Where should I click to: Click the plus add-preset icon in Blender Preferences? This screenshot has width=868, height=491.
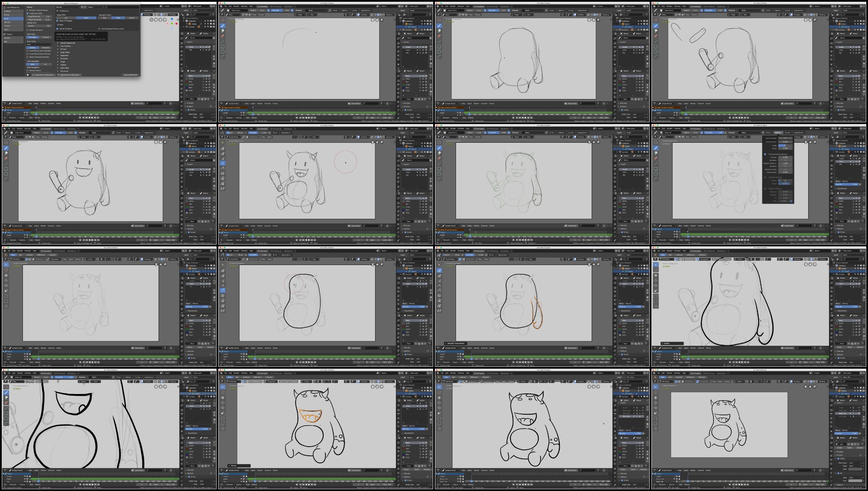pyautogui.click(x=82, y=7)
